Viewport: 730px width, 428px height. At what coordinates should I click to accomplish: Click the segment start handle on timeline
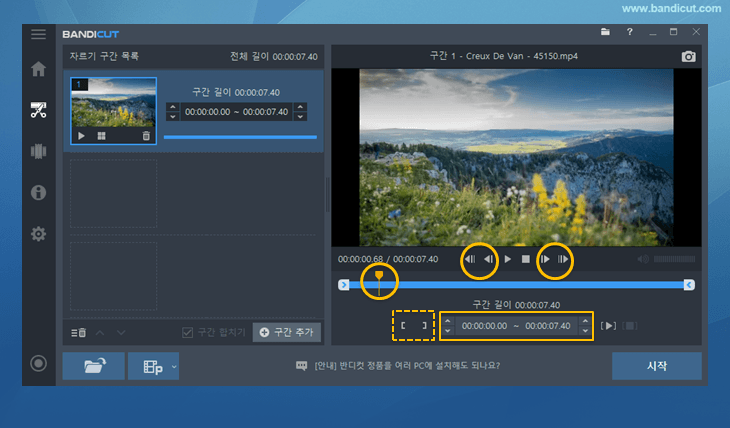pyautogui.click(x=344, y=285)
